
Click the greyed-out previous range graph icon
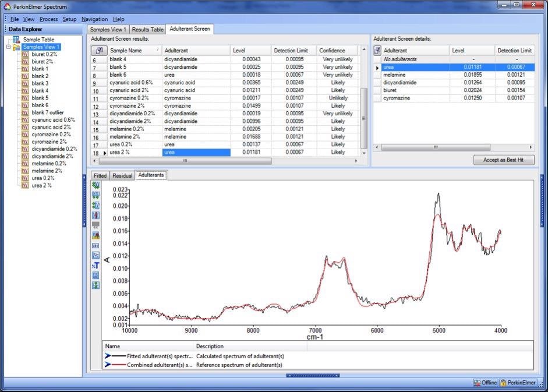[x=96, y=225]
